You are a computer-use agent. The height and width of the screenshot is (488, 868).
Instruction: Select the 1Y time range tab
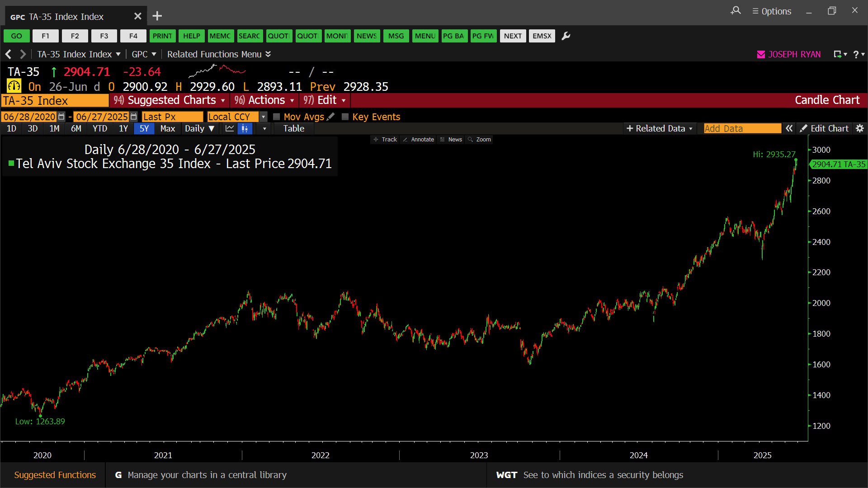(123, 129)
